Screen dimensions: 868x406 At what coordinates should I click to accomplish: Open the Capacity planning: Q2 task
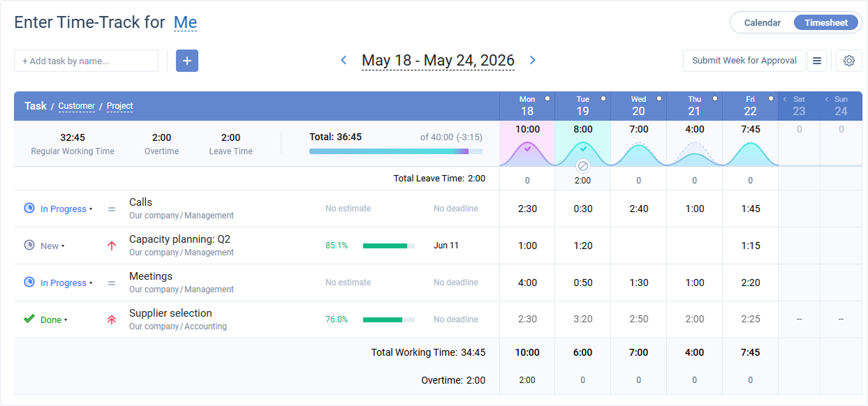179,239
